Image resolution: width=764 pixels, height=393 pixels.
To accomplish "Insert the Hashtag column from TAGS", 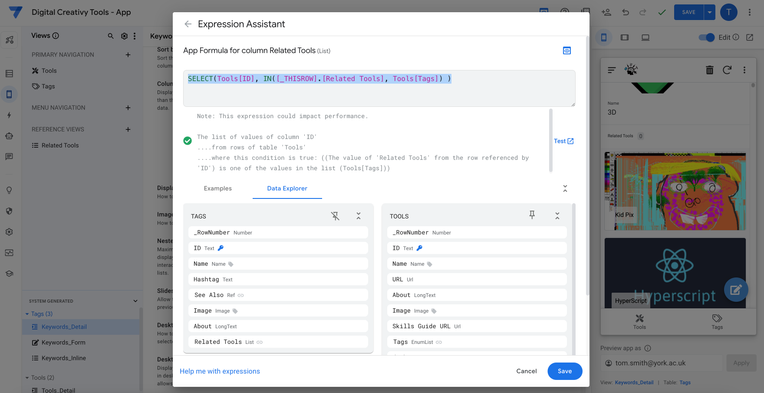I will (278, 280).
